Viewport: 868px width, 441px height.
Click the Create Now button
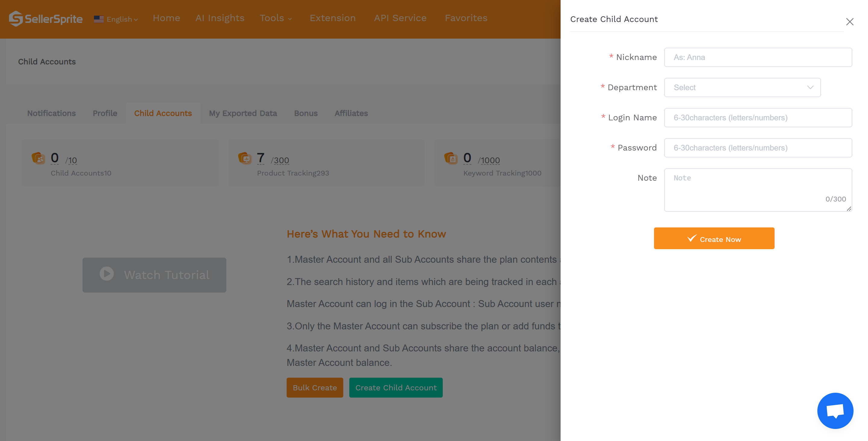click(714, 238)
